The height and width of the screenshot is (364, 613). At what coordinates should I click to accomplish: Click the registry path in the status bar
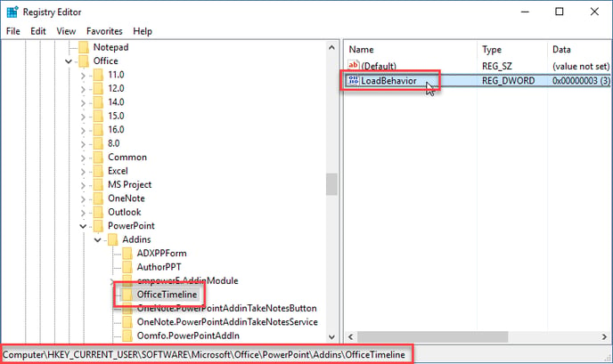[204, 354]
